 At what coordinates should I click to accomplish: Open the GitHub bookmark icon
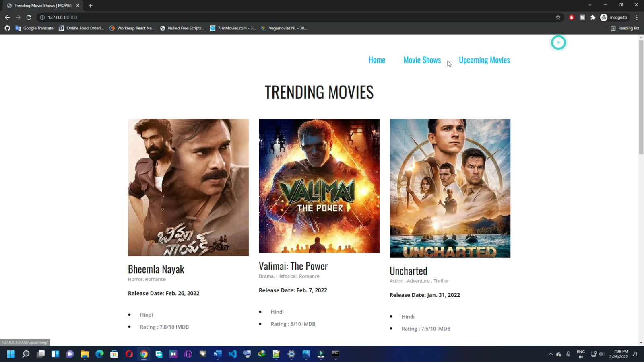coord(7,28)
